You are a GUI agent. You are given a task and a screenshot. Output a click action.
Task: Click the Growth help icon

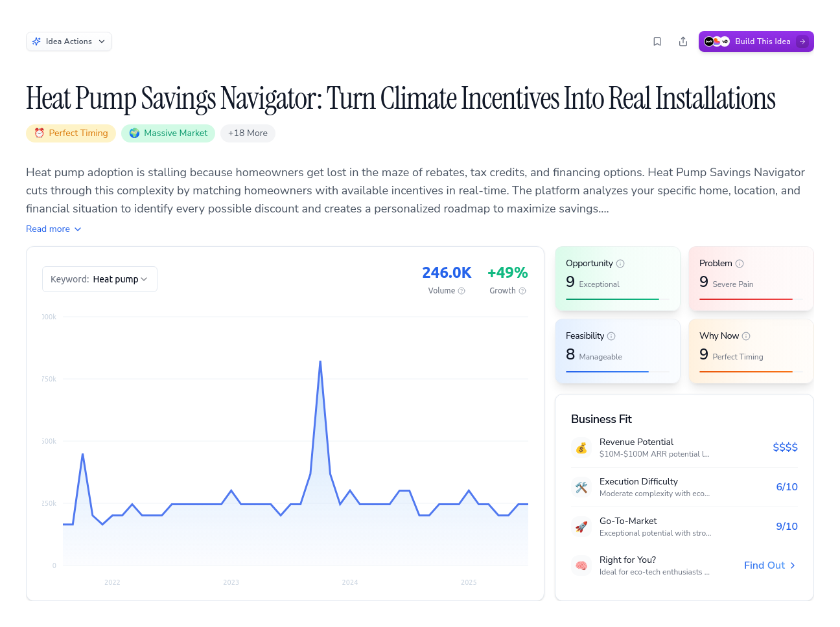pos(522,291)
